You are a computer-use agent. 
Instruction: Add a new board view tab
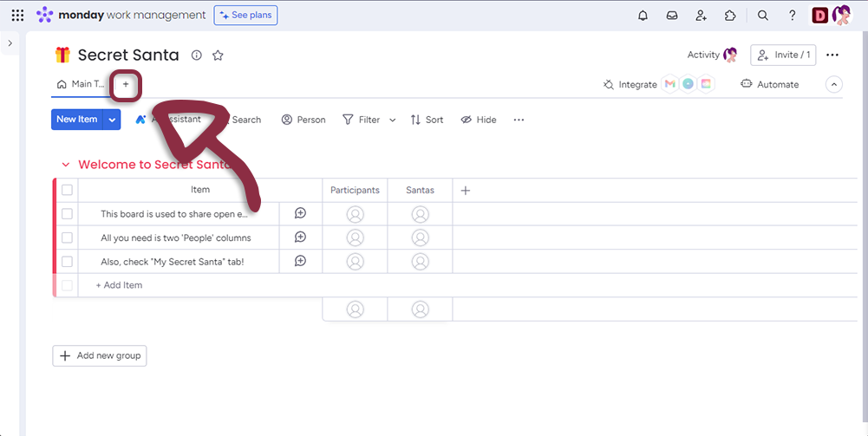126,85
